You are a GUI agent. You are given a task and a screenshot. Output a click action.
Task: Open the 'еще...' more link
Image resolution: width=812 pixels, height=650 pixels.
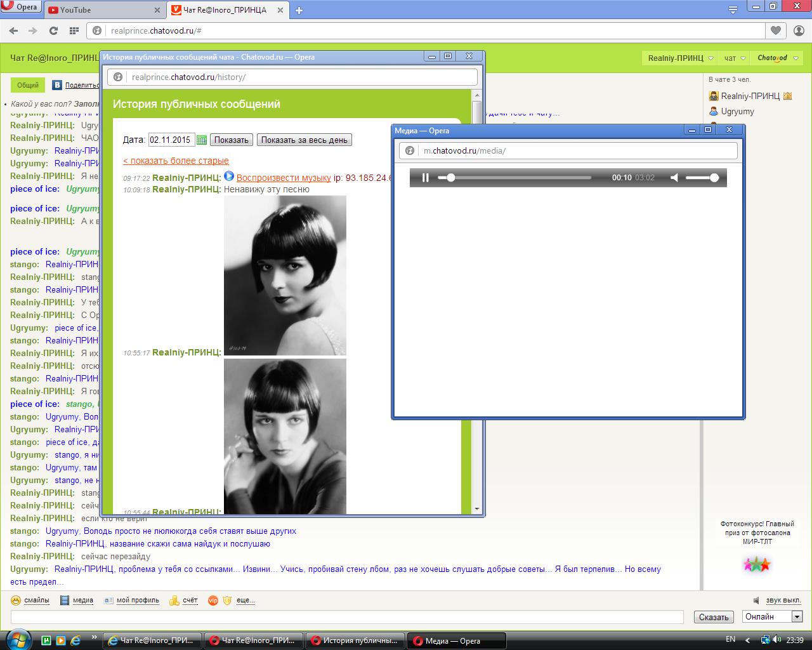[x=246, y=600]
